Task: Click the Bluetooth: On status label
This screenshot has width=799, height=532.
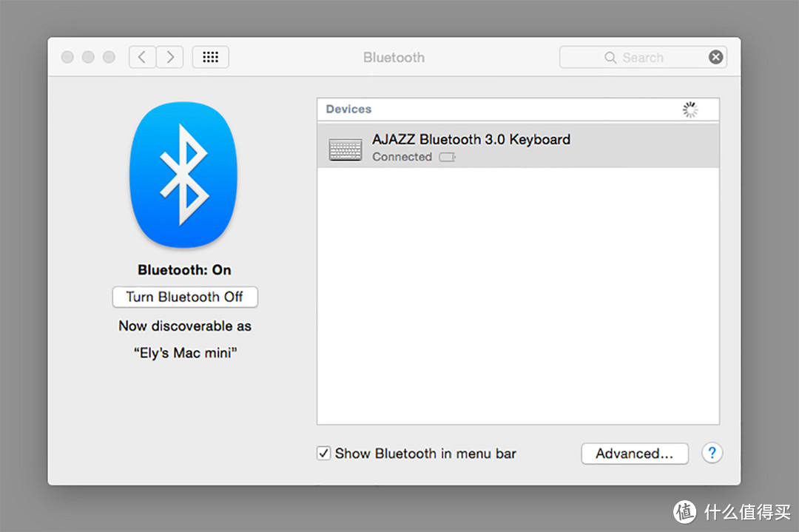Action: (184, 269)
